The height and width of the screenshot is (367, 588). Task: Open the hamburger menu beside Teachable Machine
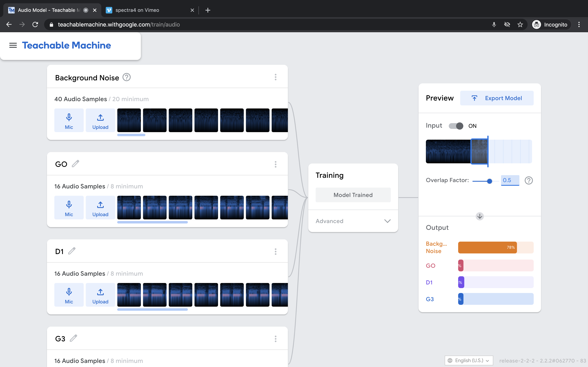click(x=13, y=45)
